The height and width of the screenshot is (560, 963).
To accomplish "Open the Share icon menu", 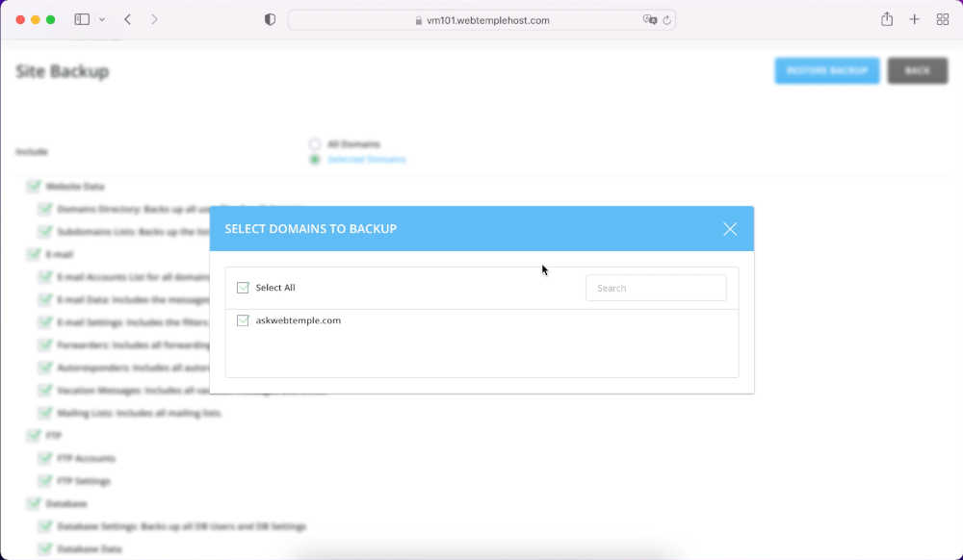I will pos(886,19).
